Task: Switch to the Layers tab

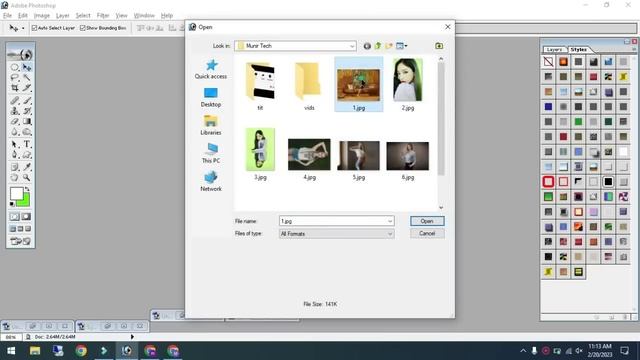Action: (x=554, y=49)
